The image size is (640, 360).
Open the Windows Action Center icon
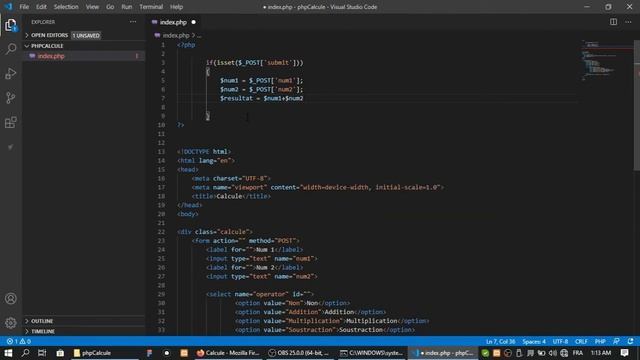624,353
